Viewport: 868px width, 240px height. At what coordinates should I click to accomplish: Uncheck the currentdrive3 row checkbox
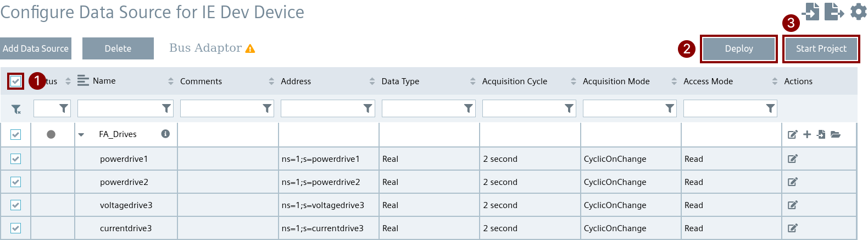tap(15, 228)
